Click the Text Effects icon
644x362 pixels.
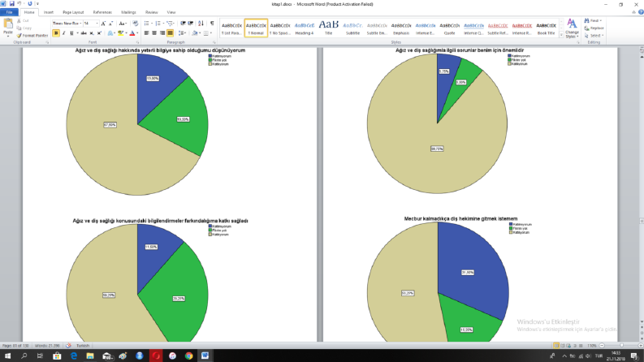tap(110, 33)
